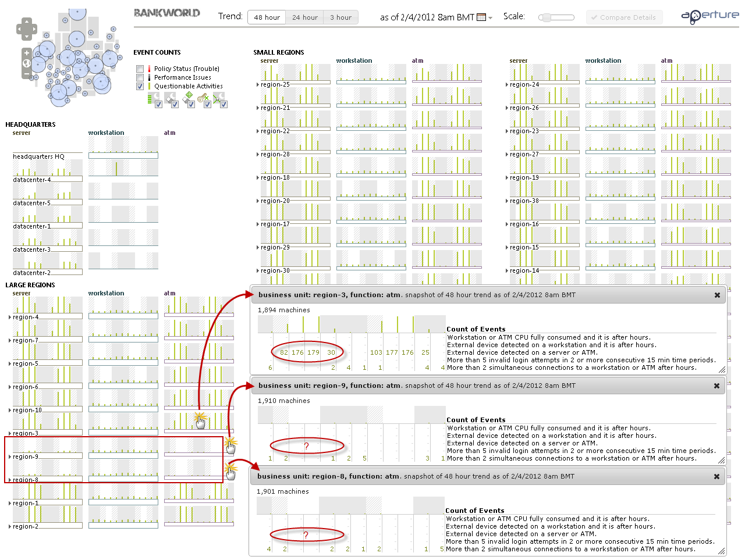
Task: Zoom in the map with the plus button
Action: coord(27,53)
